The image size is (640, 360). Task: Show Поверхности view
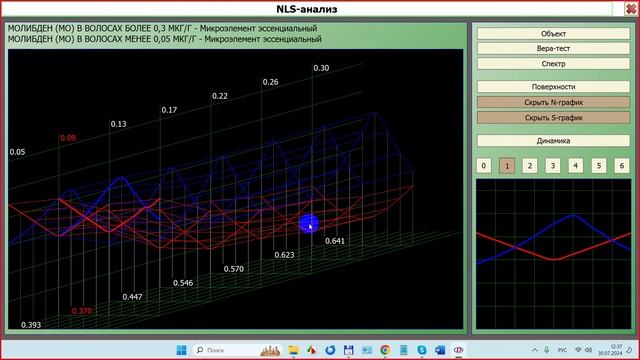553,87
